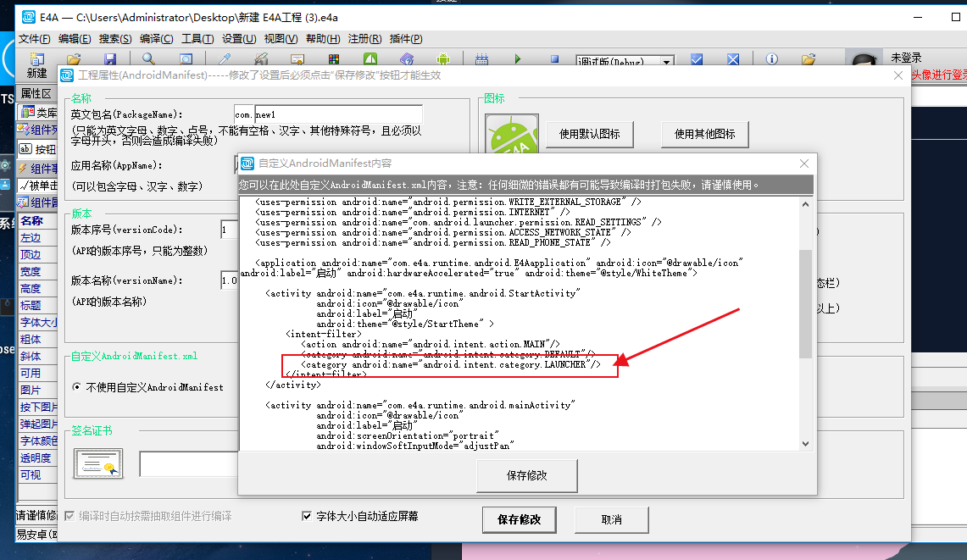Click the 取消 button
967x560 pixels.
(x=611, y=519)
